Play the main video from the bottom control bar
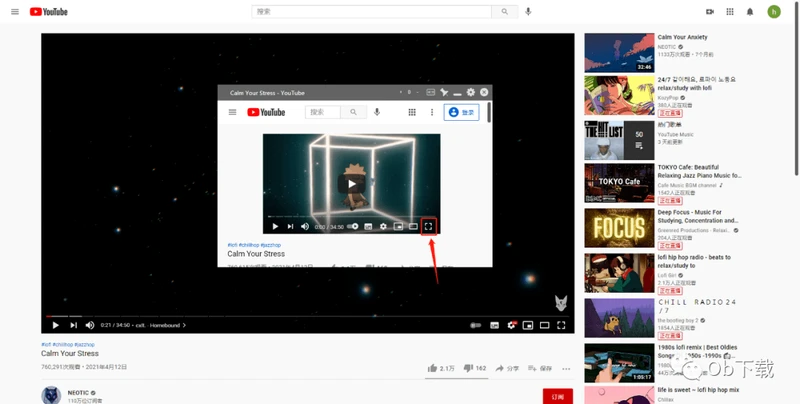 pyautogui.click(x=56, y=325)
